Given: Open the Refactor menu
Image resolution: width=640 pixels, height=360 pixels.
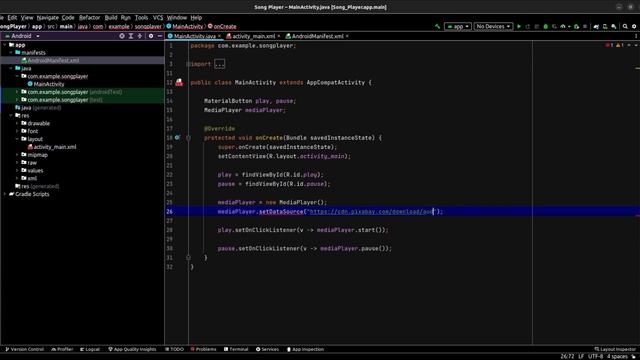Looking at the screenshot, I should click(89, 18).
